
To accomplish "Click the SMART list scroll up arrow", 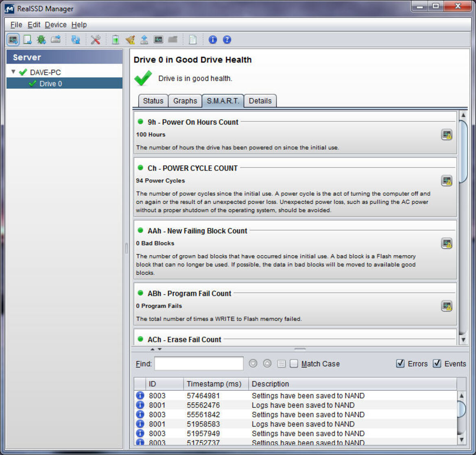I will click(x=463, y=115).
